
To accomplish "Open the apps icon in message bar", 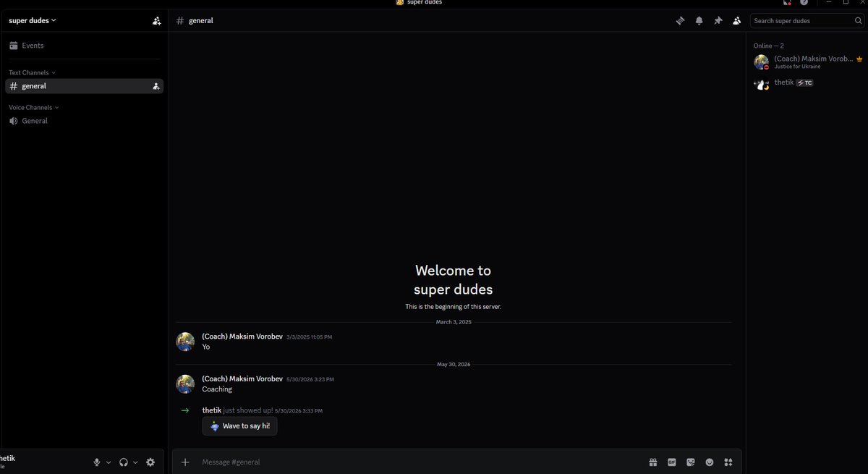I will (728, 462).
